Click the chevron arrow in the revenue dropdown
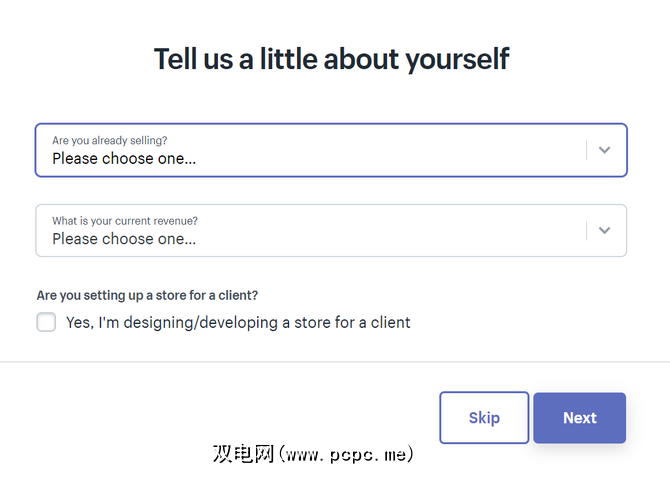The height and width of the screenshot is (477, 670). tap(604, 230)
